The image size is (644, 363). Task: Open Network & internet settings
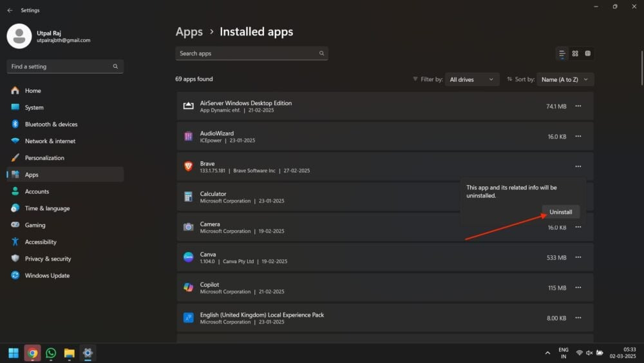(65, 141)
